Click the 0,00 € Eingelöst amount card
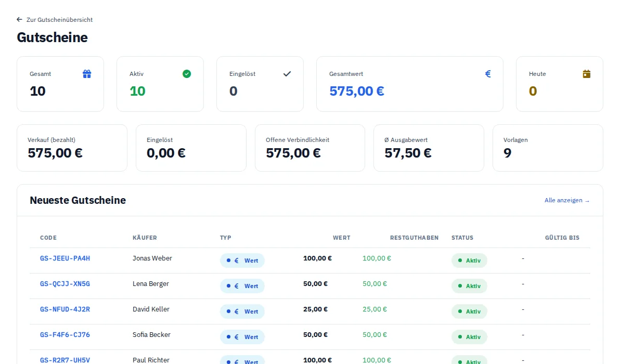 pyautogui.click(x=191, y=148)
